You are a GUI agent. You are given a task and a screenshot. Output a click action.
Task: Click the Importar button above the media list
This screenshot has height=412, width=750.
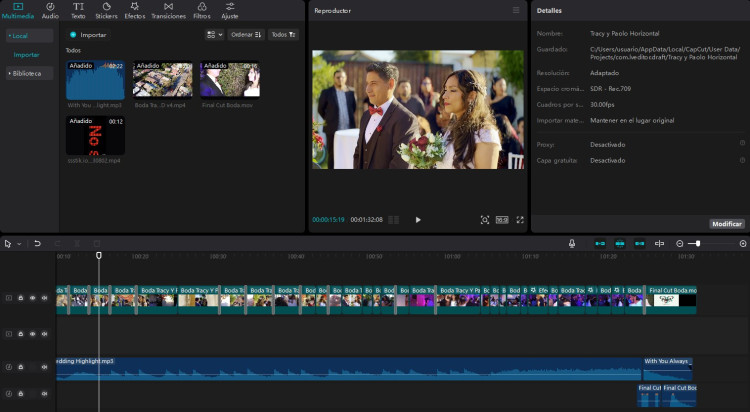tap(88, 34)
